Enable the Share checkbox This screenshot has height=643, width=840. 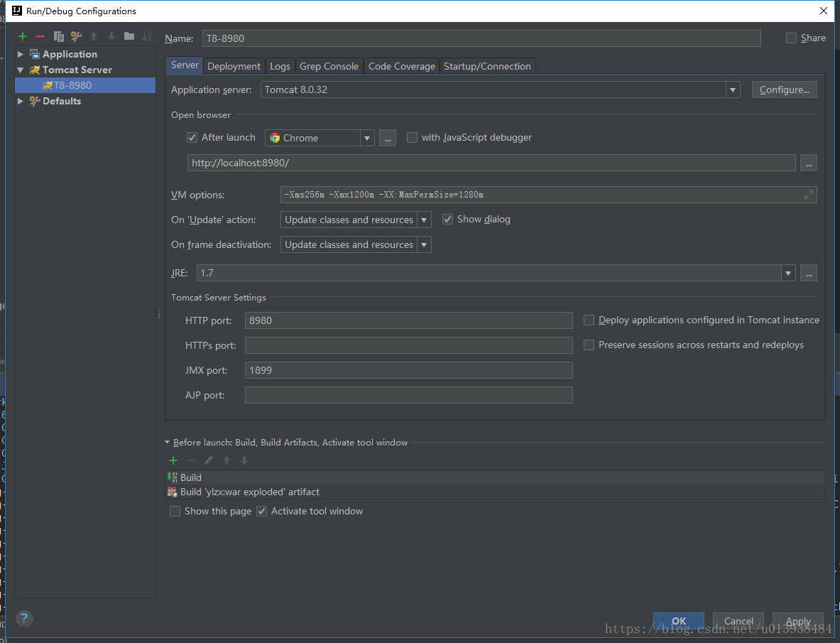(791, 38)
